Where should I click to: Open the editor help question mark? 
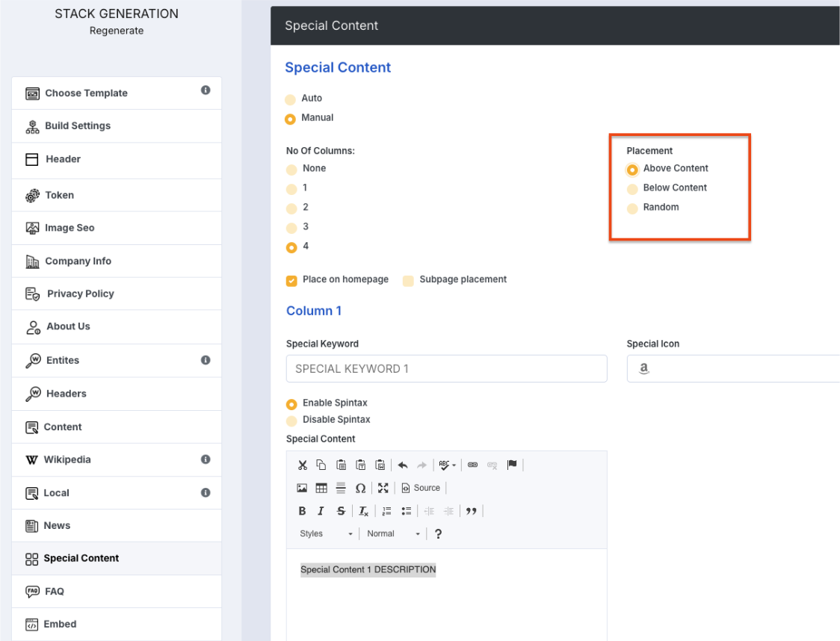pos(438,533)
